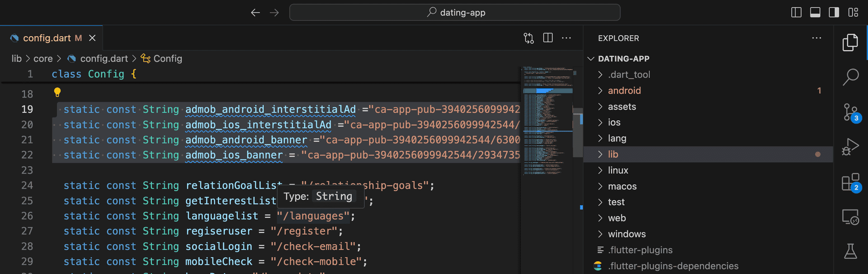Click the config.dart breadcrumb
The height and width of the screenshot is (274, 868).
click(x=104, y=58)
